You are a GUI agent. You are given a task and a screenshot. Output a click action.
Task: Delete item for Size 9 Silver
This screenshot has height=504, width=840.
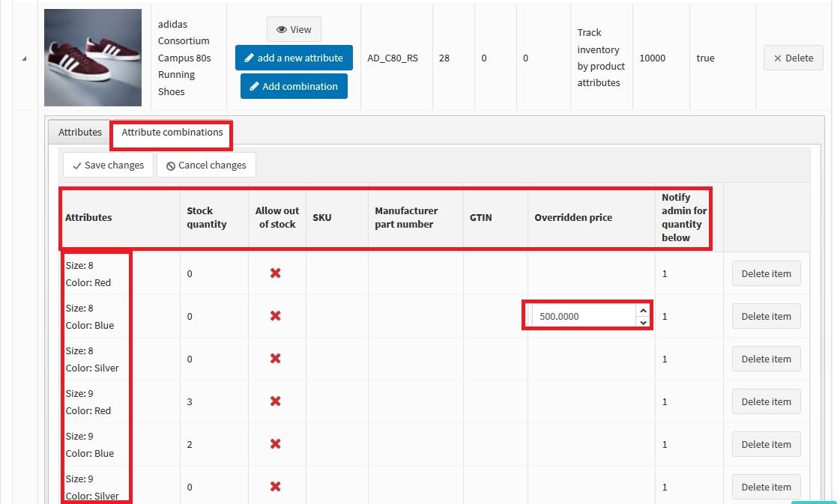coord(766,487)
